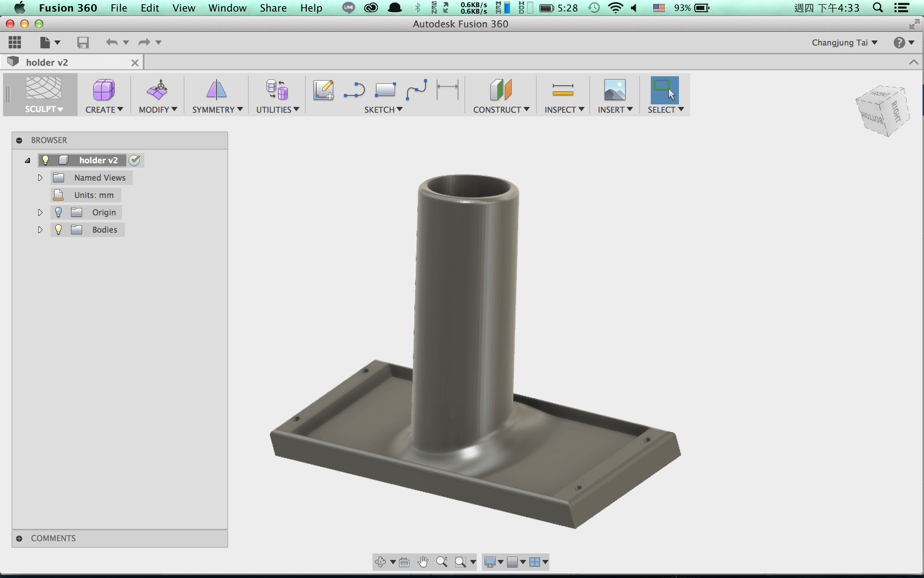Select the Sketch Dimension tool
The height and width of the screenshot is (578, 924).
tap(448, 90)
